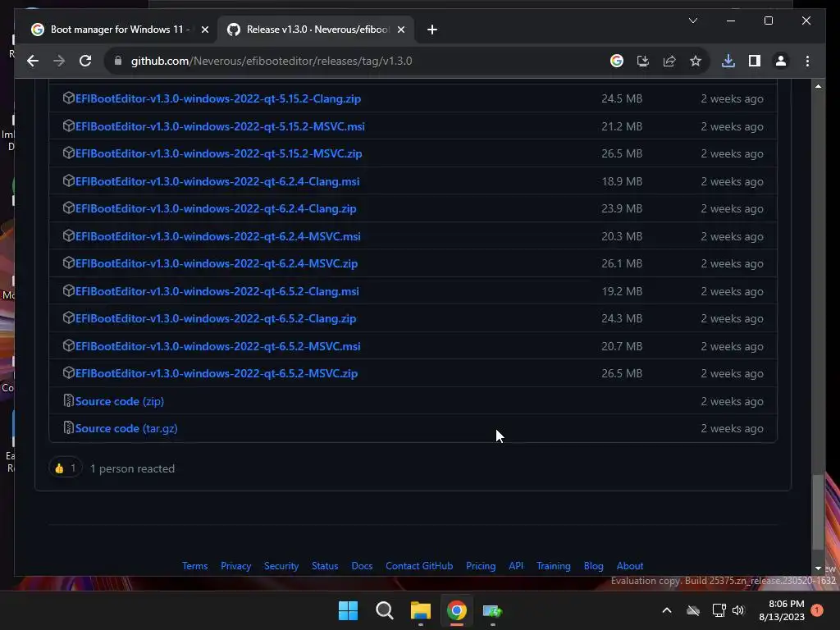Download qt-6.5.2-MSVC.msi installer
840x630 pixels.
218,347
